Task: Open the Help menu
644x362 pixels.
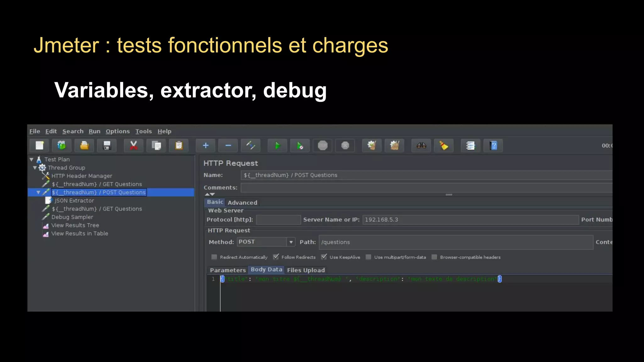Action: (164, 131)
